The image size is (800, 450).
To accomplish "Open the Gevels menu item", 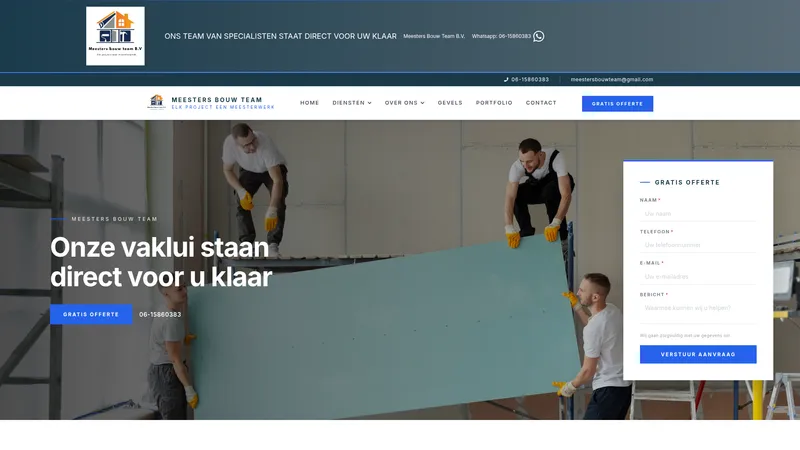I will (x=450, y=103).
